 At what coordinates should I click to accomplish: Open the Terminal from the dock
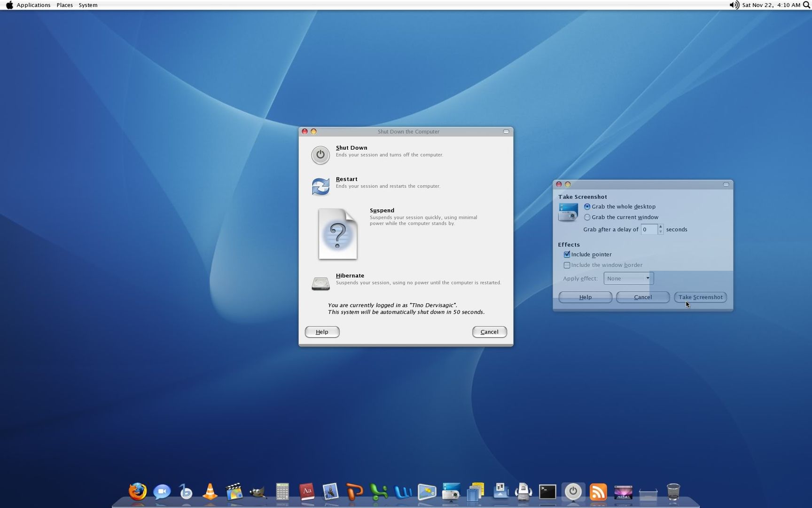click(x=547, y=492)
